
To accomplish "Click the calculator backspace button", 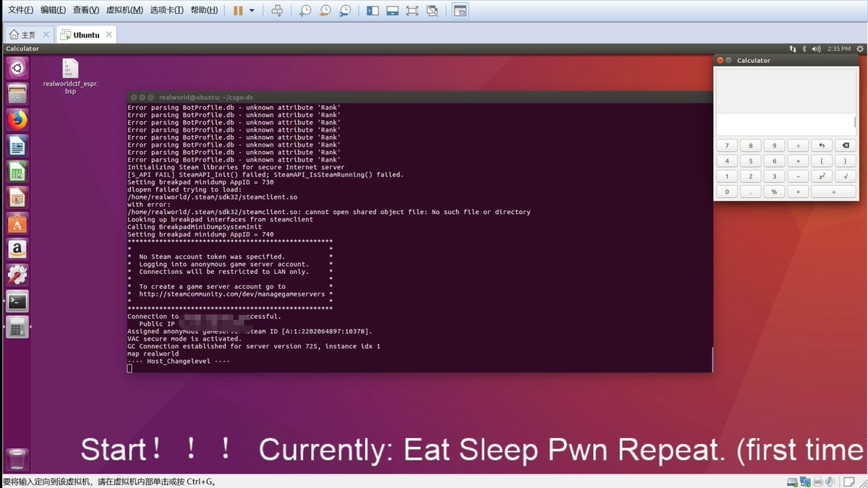I will (845, 145).
